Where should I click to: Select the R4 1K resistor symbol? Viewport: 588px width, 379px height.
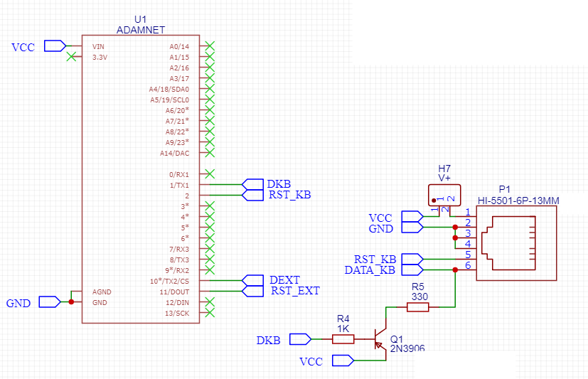pyautogui.click(x=343, y=339)
